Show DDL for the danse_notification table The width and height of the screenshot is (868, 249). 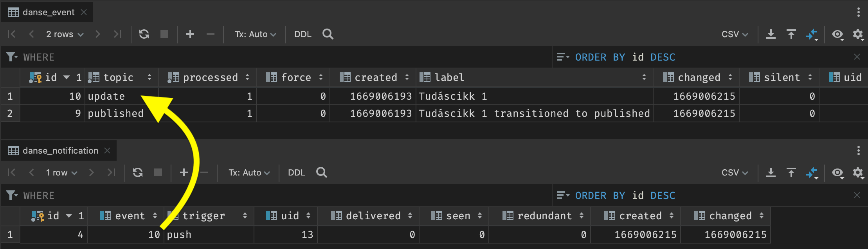(296, 173)
